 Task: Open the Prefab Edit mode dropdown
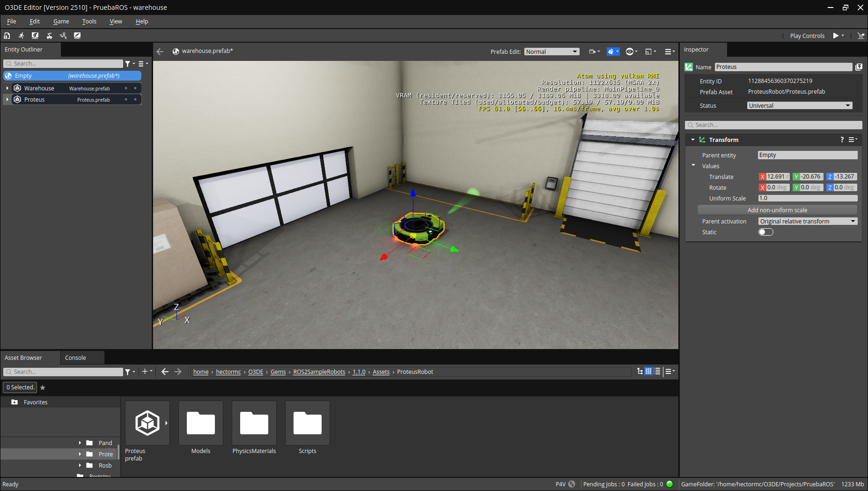552,52
